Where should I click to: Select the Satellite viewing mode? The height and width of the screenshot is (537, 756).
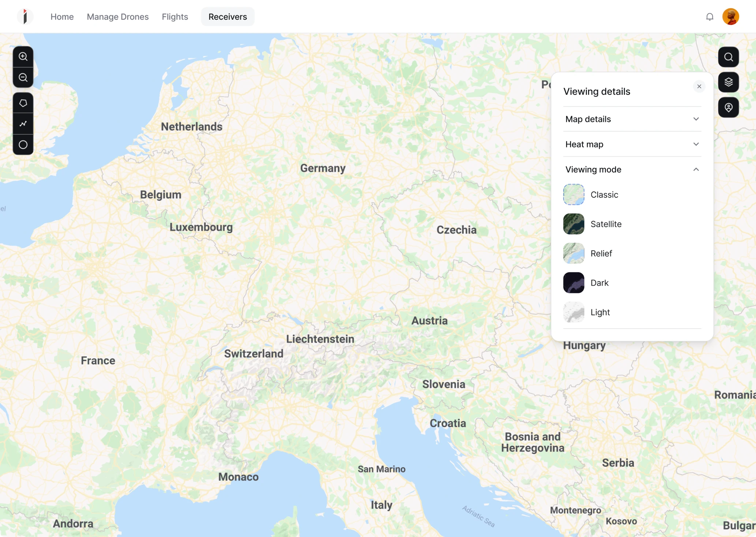point(606,224)
